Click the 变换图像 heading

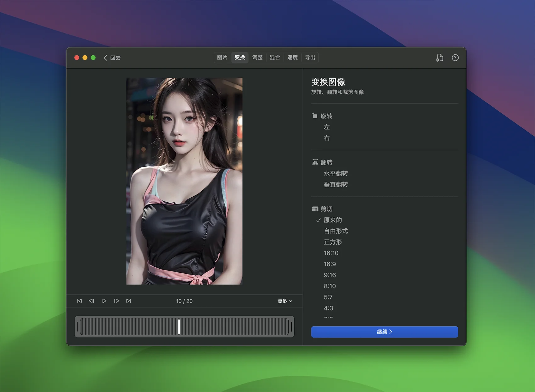(328, 82)
